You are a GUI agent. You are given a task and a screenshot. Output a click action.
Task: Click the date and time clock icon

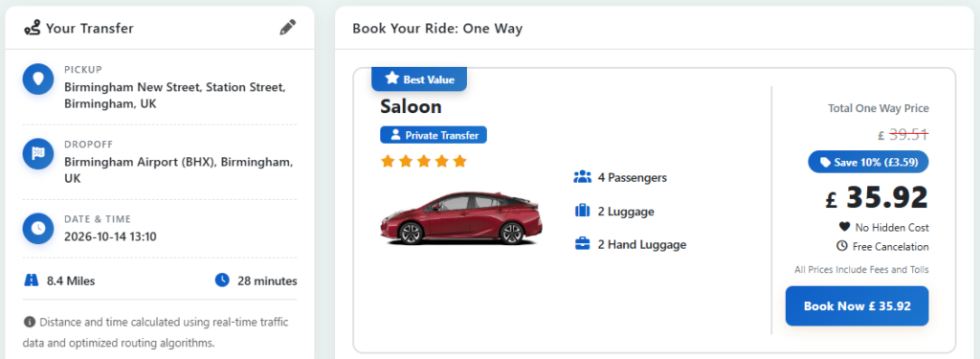(x=38, y=228)
